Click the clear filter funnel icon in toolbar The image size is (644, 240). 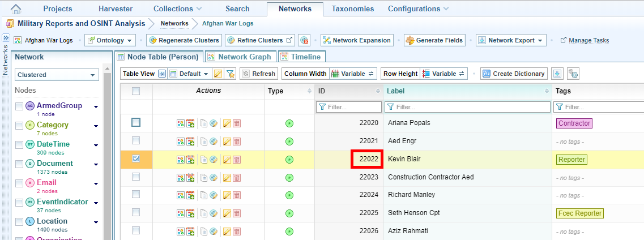point(230,74)
